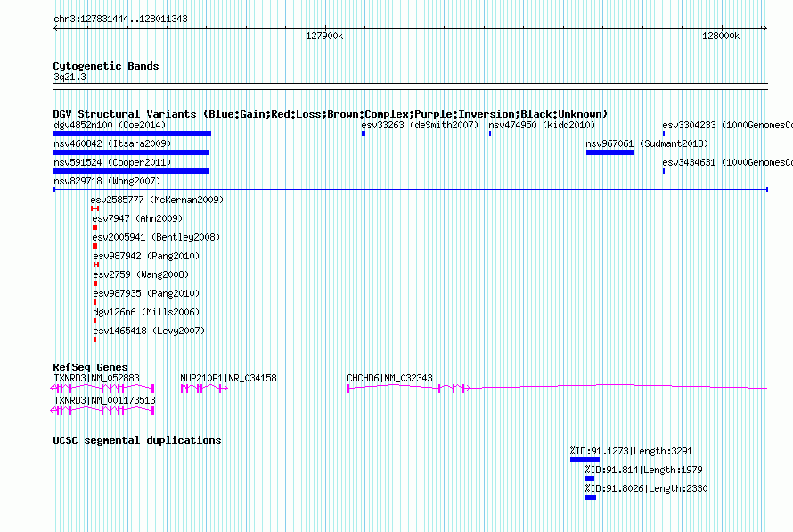Open the %ID:91.8026|Length:2330 duplication label
Viewport: 793px width, 532px height.
(646, 488)
